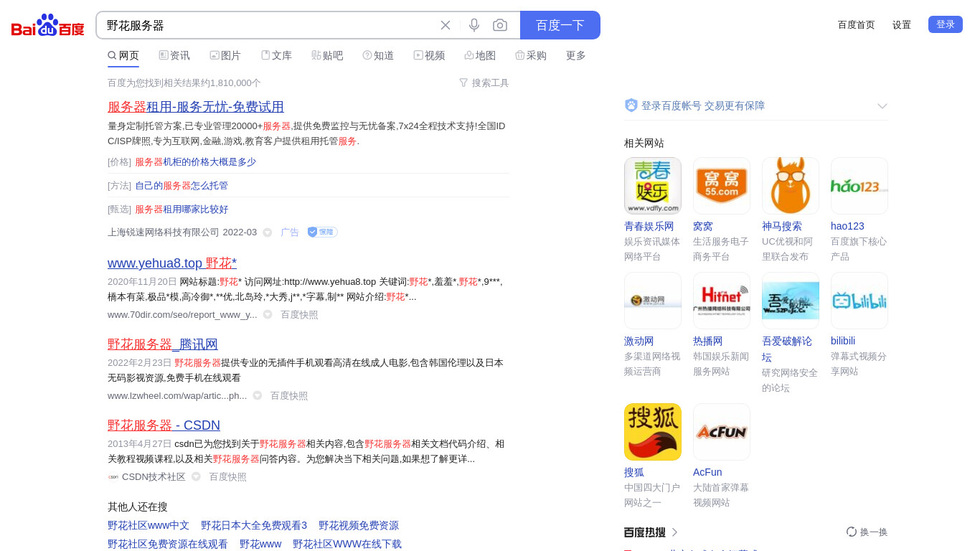Viewport: 980px width, 551px height.
Task: Open image search with the camera icon
Action: 500,25
